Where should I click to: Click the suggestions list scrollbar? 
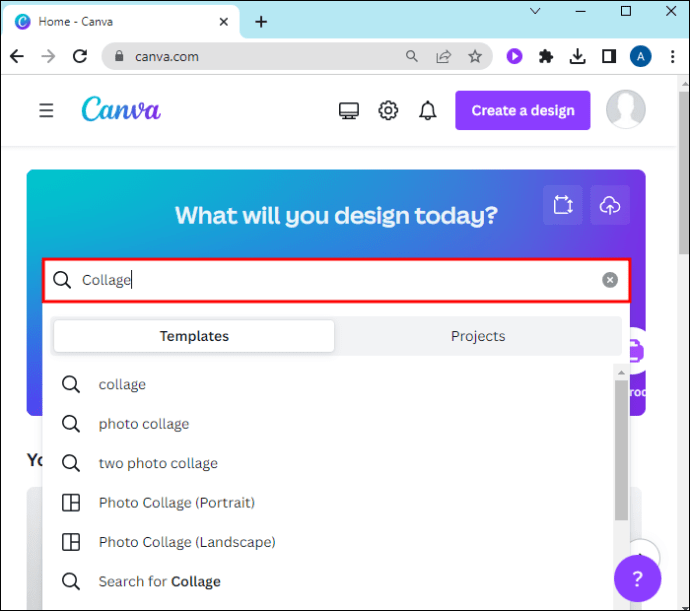point(621,450)
